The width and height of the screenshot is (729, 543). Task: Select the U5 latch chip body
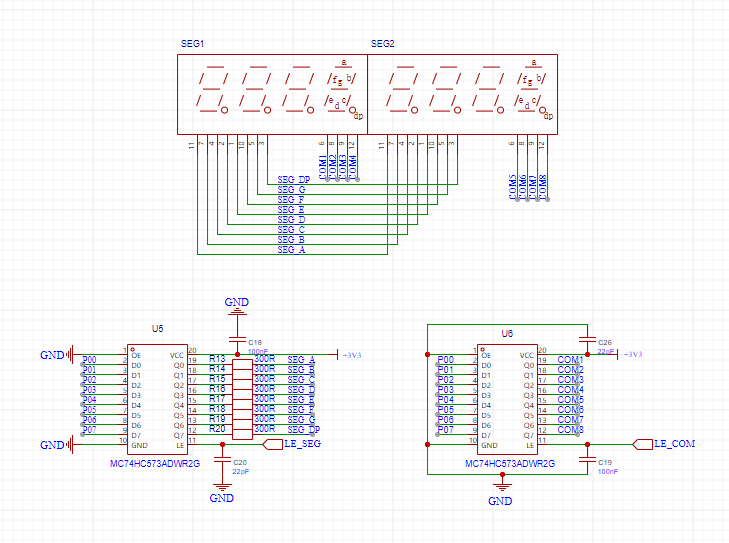(x=158, y=400)
